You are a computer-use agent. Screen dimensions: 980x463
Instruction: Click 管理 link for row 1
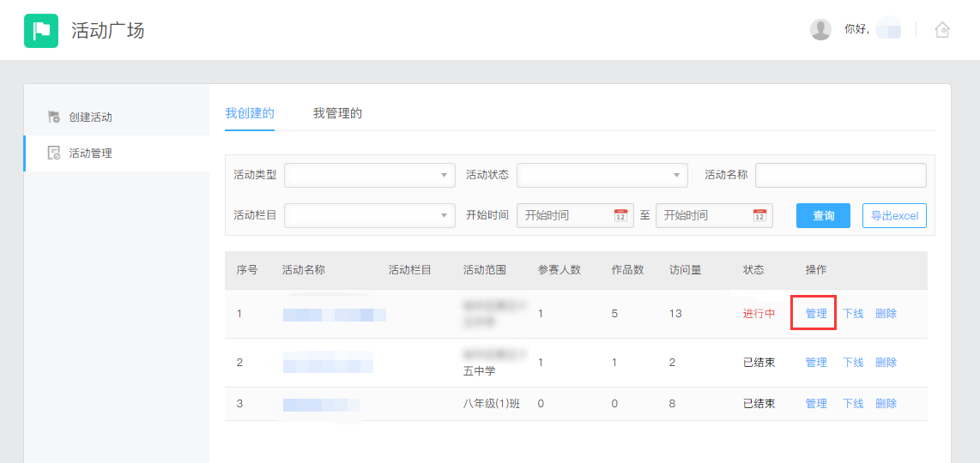(816, 314)
